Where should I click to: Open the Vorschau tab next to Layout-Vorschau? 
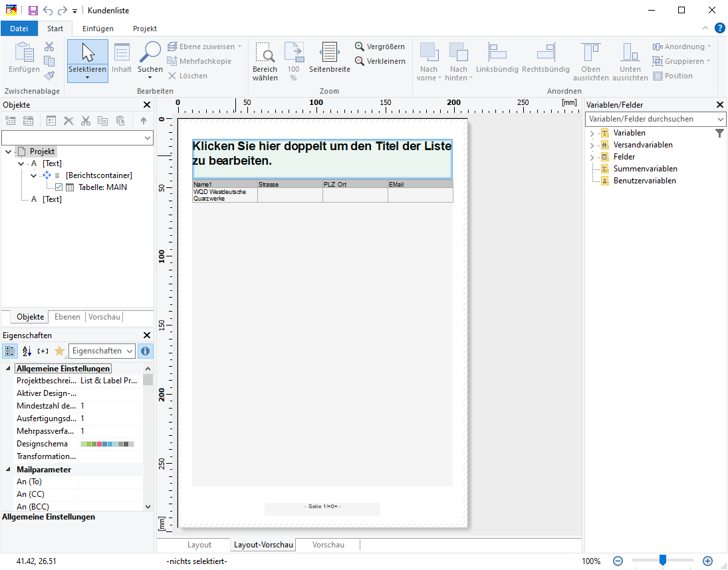328,545
